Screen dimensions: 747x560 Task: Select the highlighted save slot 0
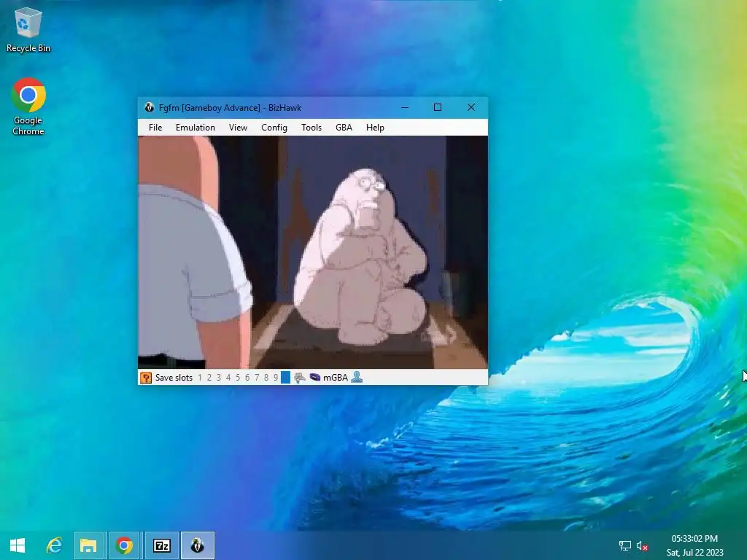[285, 378]
